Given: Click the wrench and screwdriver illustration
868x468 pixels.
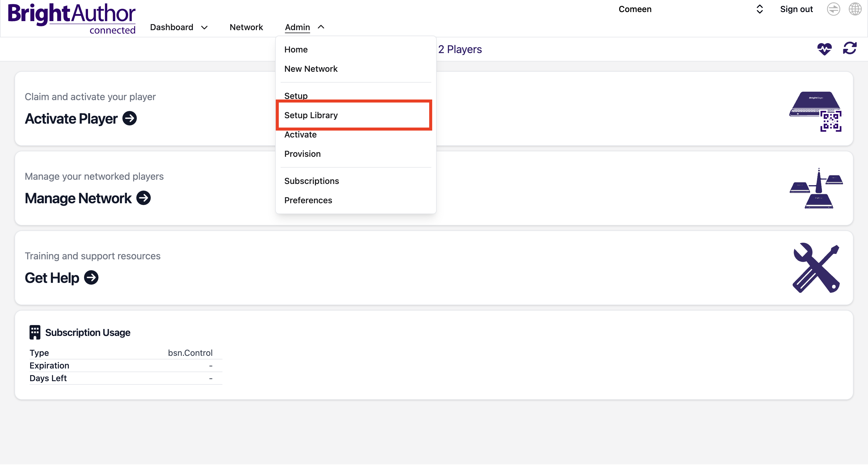Looking at the screenshot, I should click(816, 268).
